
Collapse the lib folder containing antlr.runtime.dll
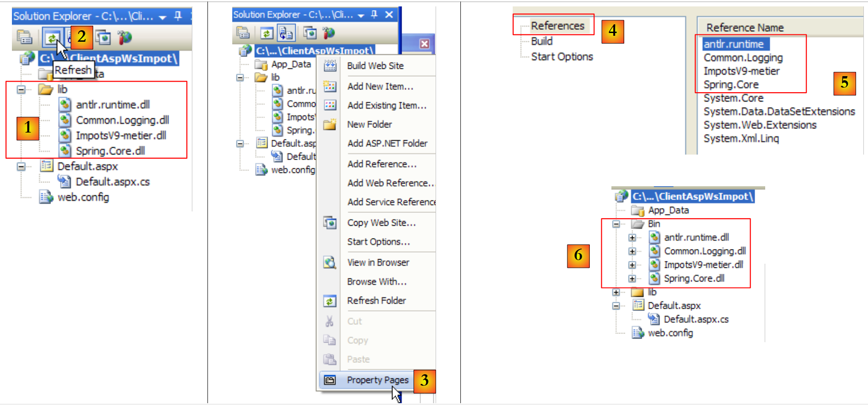click(21, 89)
